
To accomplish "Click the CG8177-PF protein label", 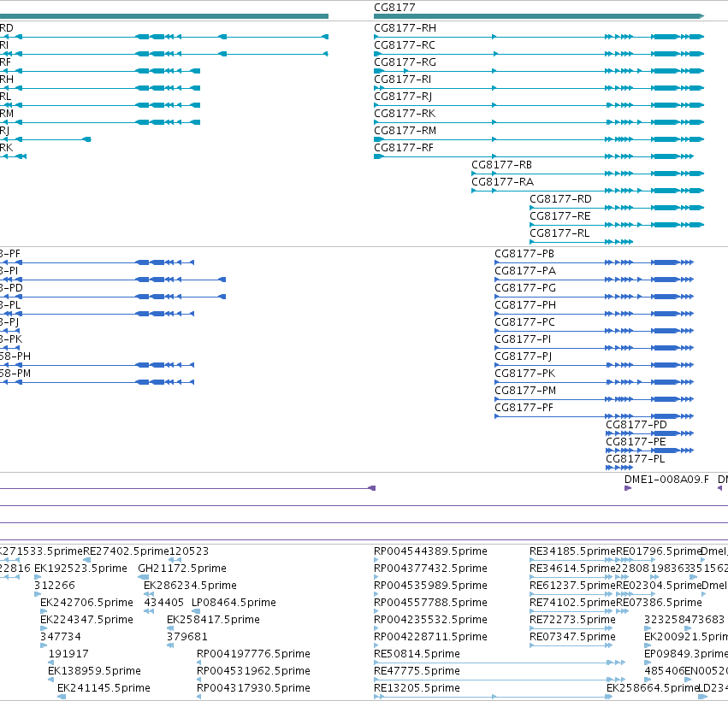I will [x=524, y=408].
